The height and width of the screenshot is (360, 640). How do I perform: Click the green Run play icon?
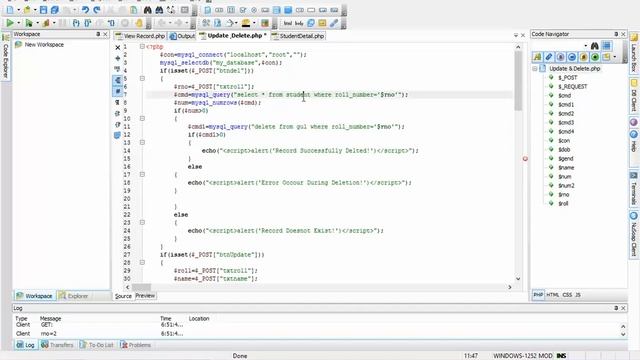(10, 23)
